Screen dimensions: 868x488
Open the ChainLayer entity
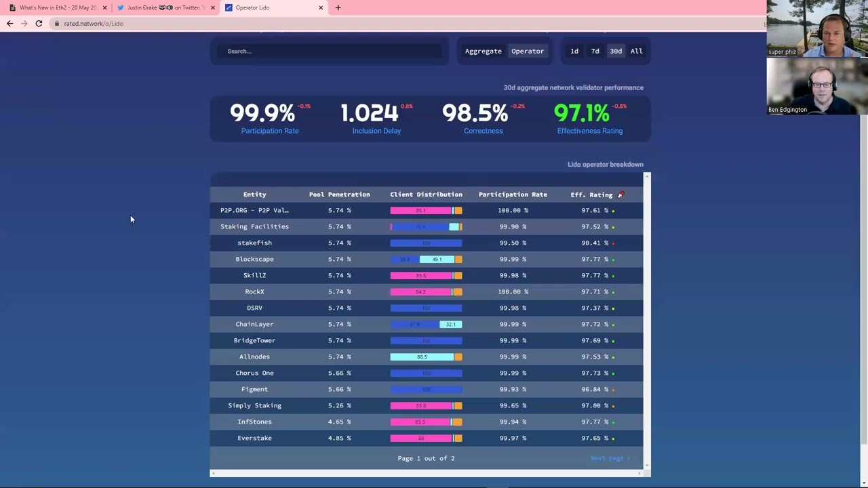tap(254, 324)
